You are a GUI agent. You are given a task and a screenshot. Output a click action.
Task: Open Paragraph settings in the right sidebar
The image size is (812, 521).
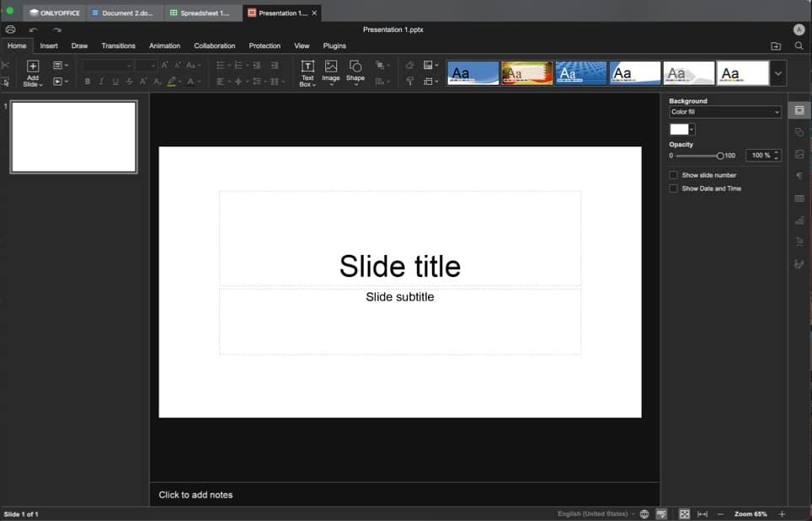(x=799, y=177)
